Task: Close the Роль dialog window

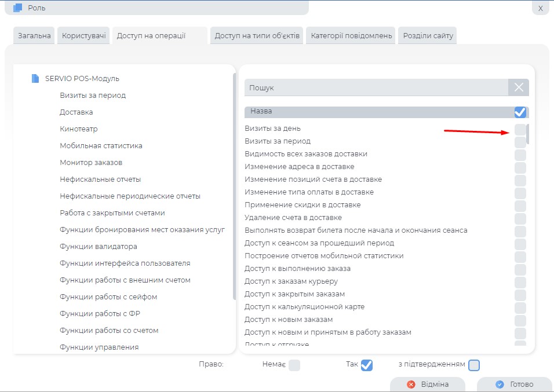Action: click(540, 8)
